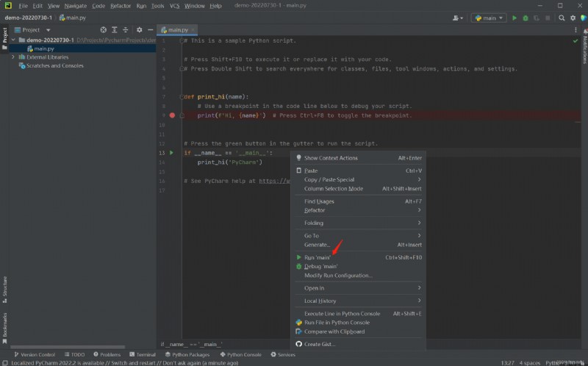This screenshot has height=366, width=588.
Task: Choose Find Usages
Action: [358, 202]
